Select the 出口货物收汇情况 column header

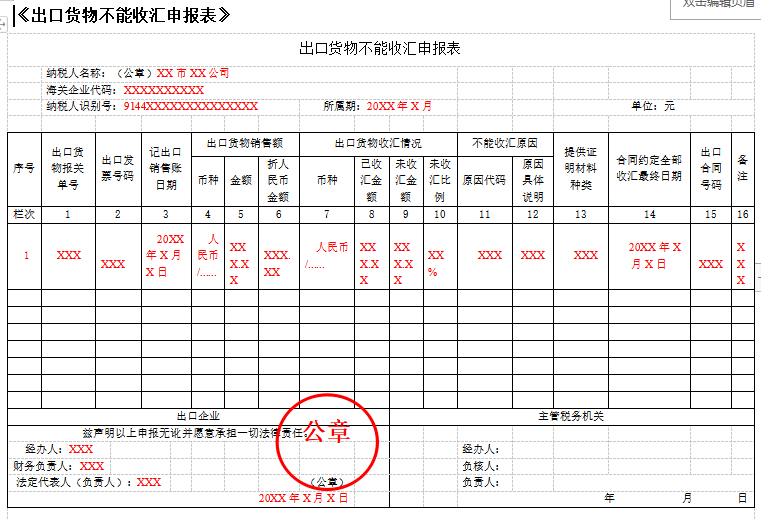(x=378, y=143)
